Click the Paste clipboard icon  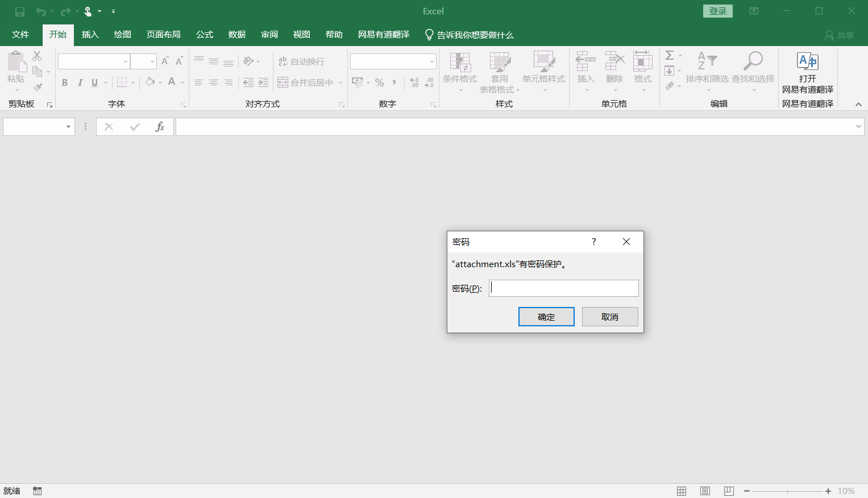coord(16,61)
